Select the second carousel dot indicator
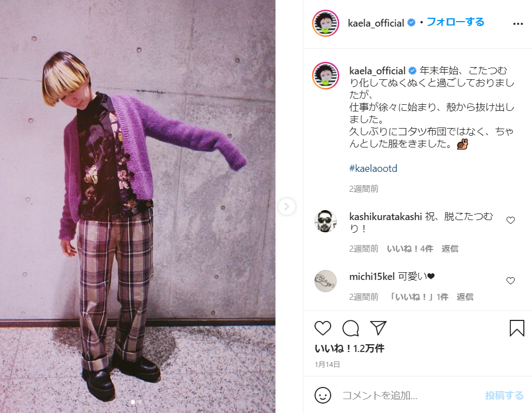532x413 pixels. [x=139, y=402]
